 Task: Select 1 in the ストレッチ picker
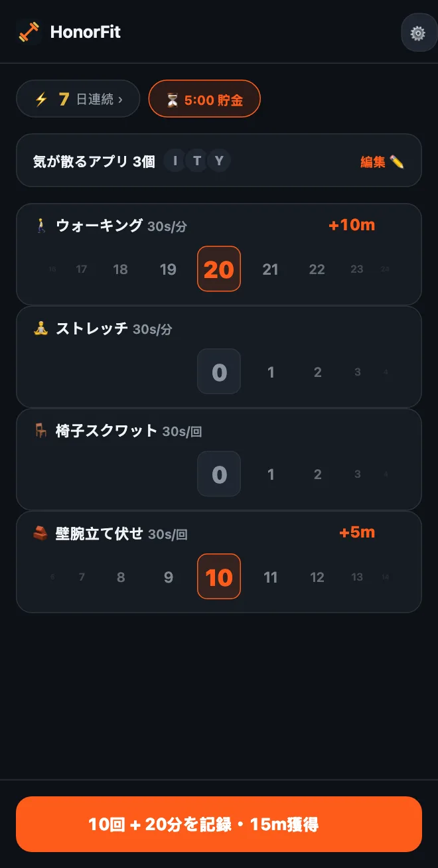pyautogui.click(x=271, y=372)
